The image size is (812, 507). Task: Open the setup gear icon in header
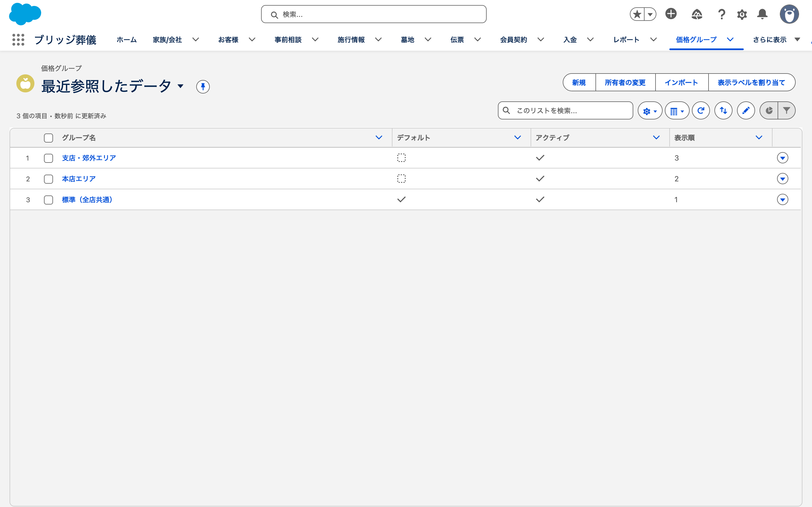pos(742,14)
